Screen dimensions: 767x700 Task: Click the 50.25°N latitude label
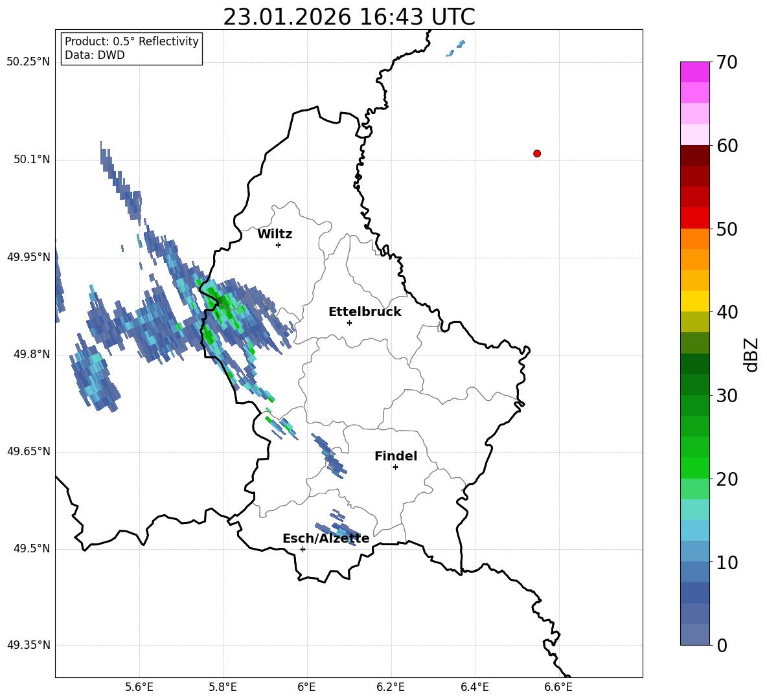tap(29, 62)
